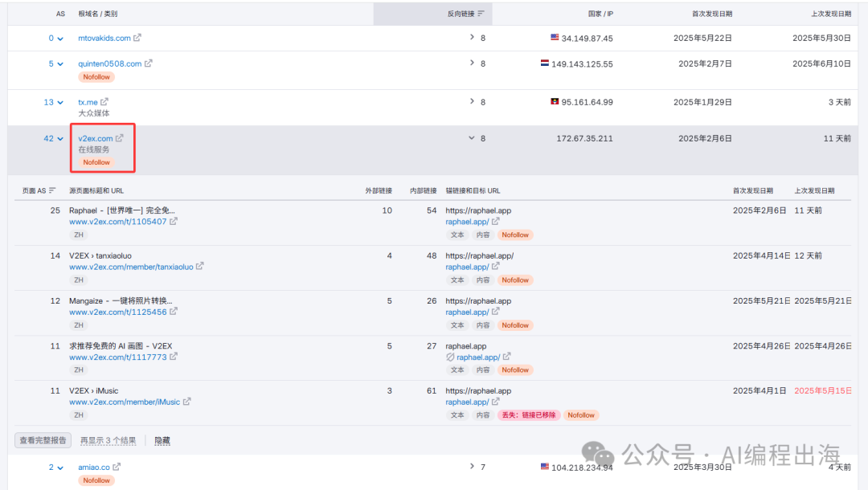Viewport: 868px width, 490px height.
Task: Expand backlinks chevron for quinten0508.com row
Action: click(x=472, y=63)
